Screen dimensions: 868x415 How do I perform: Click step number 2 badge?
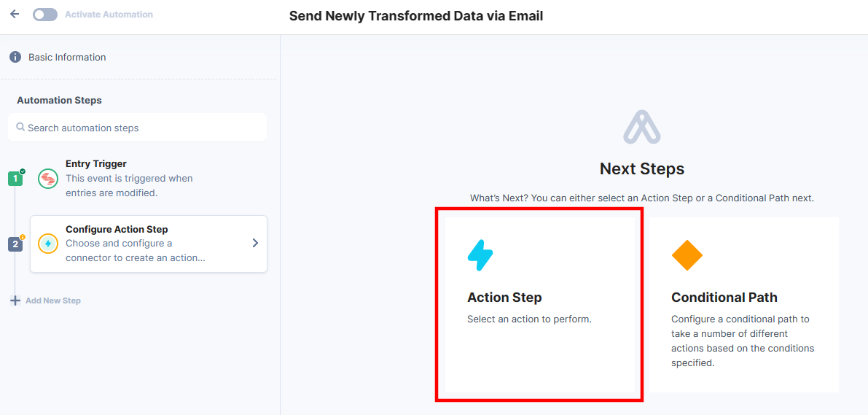coord(15,244)
